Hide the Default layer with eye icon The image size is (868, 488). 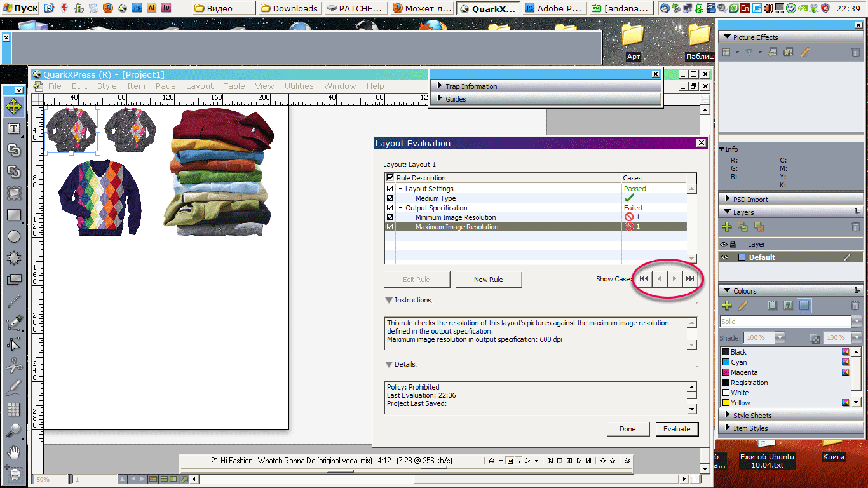724,257
